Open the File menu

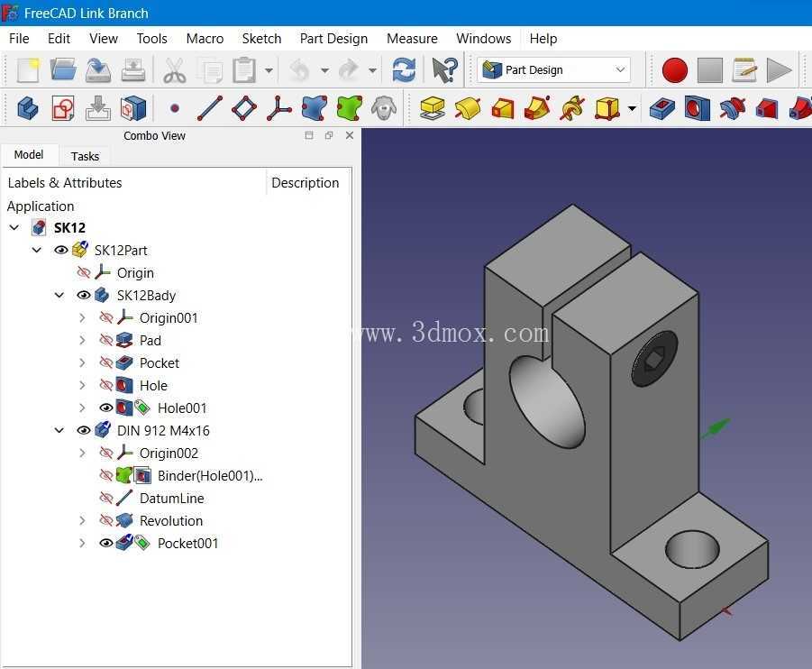coord(19,39)
